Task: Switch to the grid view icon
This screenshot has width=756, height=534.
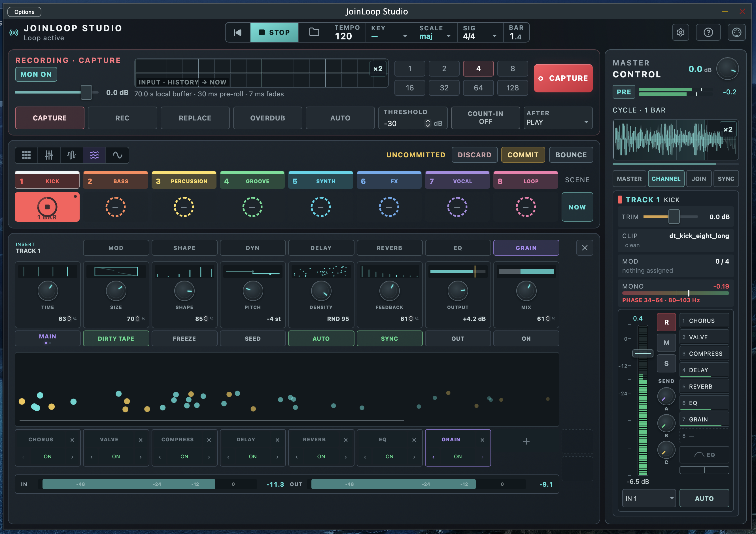Action: 26,155
